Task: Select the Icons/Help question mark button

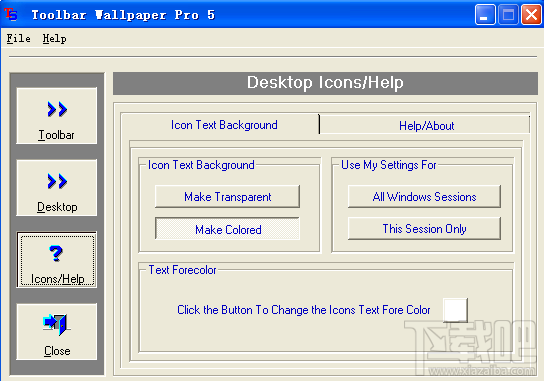Action: (x=57, y=260)
